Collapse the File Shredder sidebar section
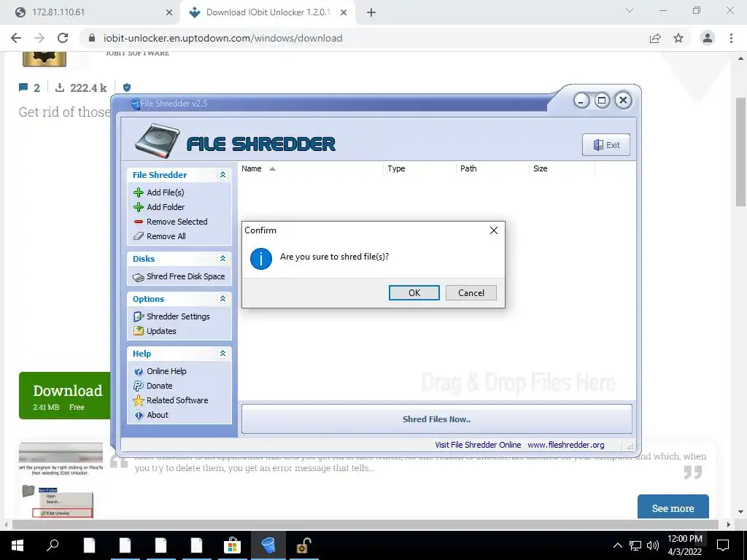This screenshot has height=560, width=747. [x=222, y=175]
